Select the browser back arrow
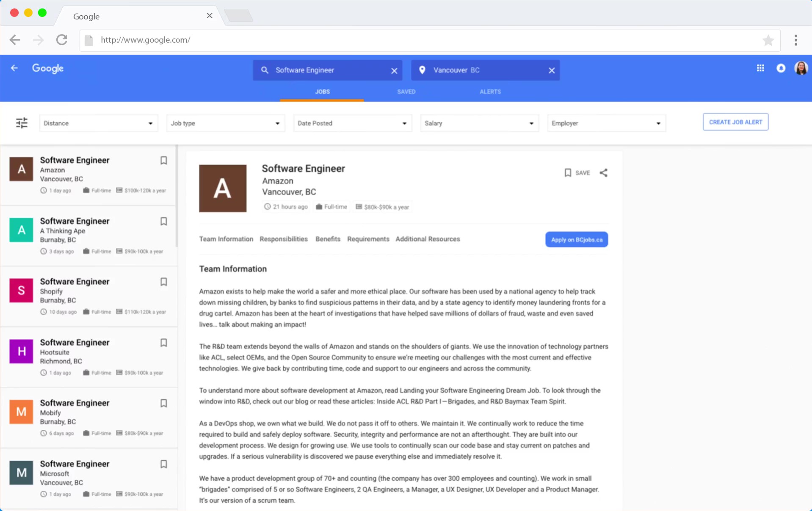This screenshot has width=812, height=511. (x=15, y=40)
